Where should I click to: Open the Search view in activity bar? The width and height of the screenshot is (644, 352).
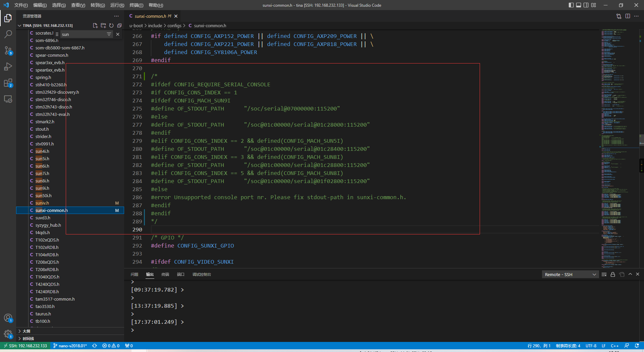(x=8, y=34)
